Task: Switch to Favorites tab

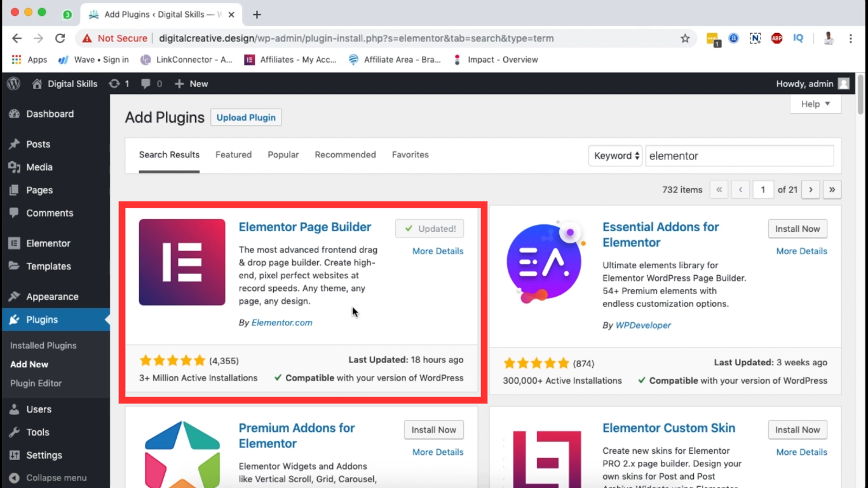Action: click(x=410, y=155)
